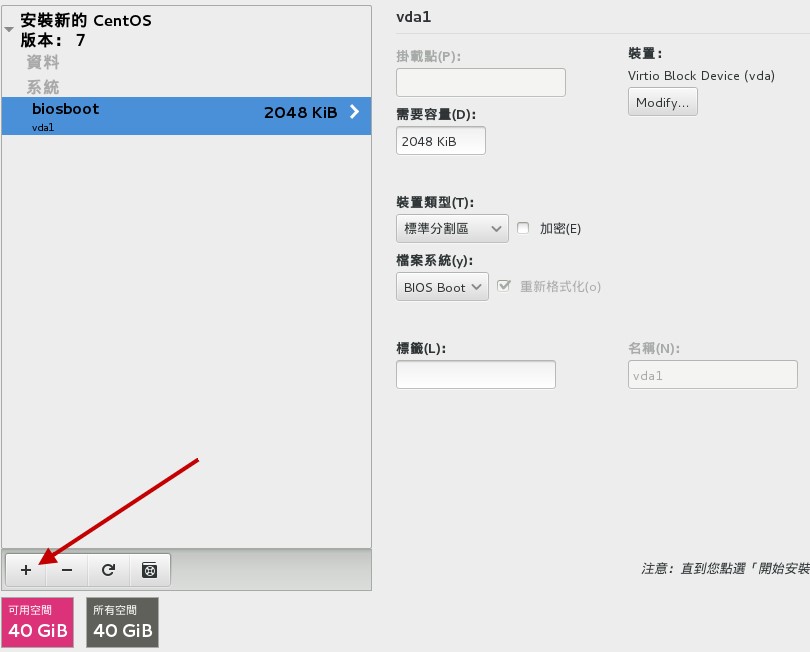Viewport: 810px width, 652px height.
Task: Click the 需要容量 capacity field showing 2048 KiB
Action: (440, 140)
